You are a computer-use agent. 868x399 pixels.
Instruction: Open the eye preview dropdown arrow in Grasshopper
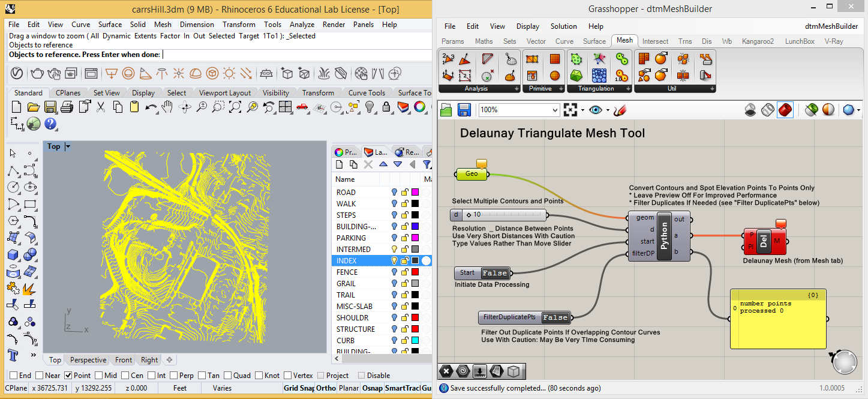coord(608,110)
